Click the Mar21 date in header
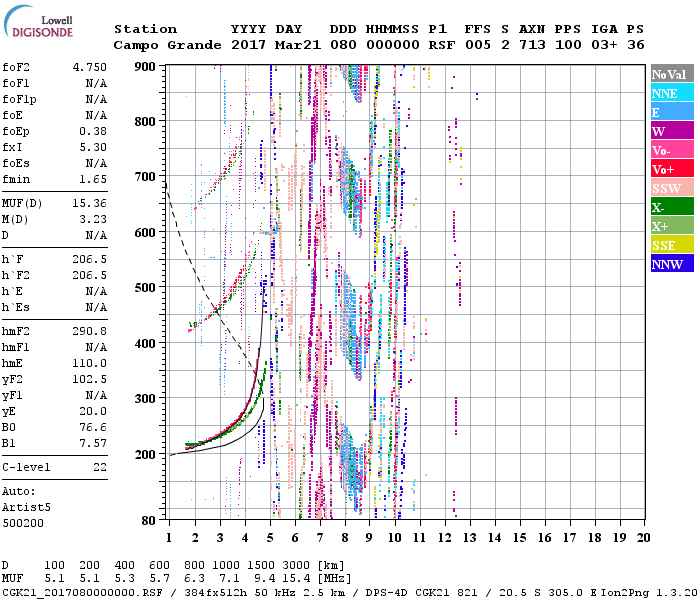Image resolution: width=700 pixels, height=600 pixels. click(298, 45)
